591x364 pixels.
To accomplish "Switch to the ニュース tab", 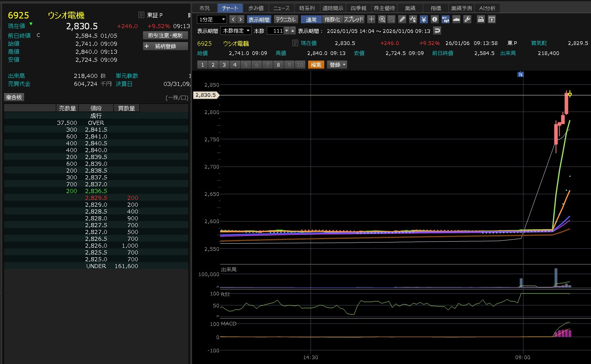I will pos(281,8).
